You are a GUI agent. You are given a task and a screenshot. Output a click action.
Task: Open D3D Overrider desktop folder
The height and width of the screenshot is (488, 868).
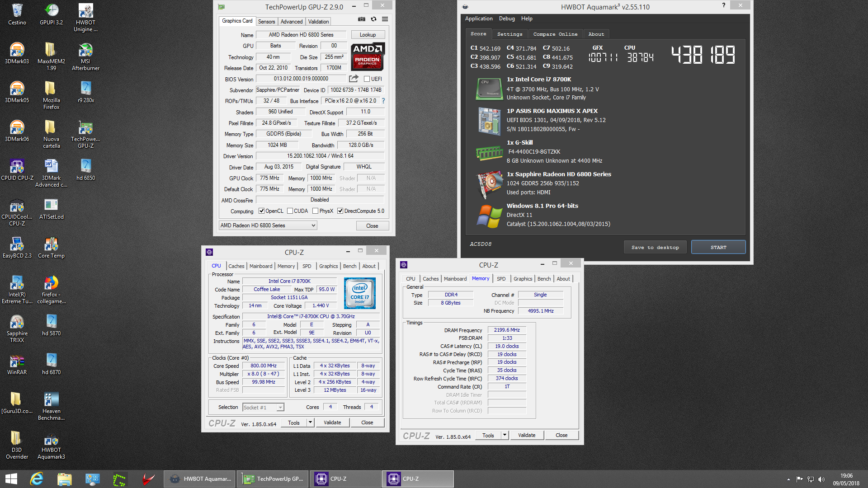click(17, 445)
